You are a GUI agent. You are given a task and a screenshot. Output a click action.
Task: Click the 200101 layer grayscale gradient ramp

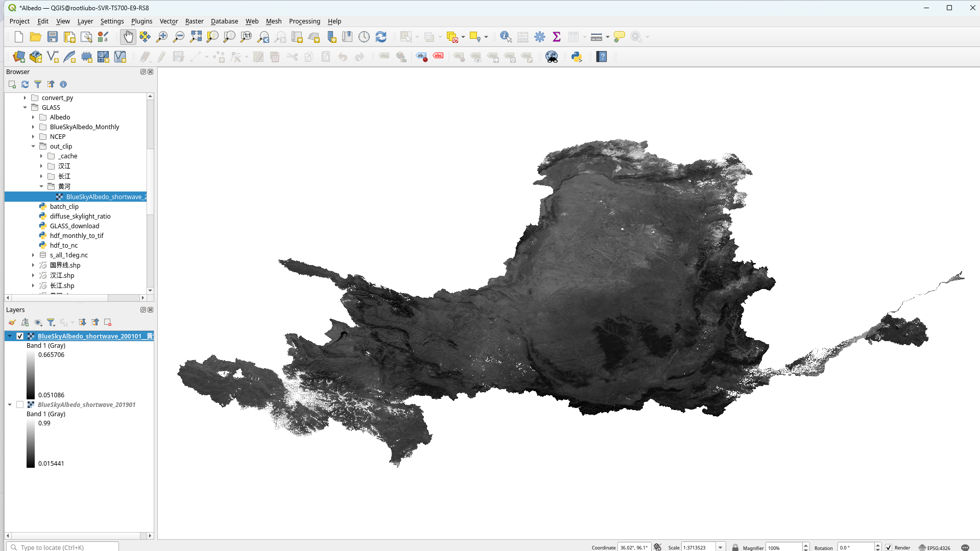(31, 375)
